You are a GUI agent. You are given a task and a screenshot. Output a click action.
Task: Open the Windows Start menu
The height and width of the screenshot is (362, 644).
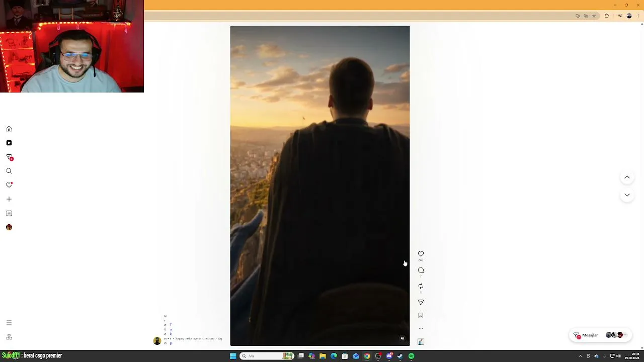coord(233,356)
